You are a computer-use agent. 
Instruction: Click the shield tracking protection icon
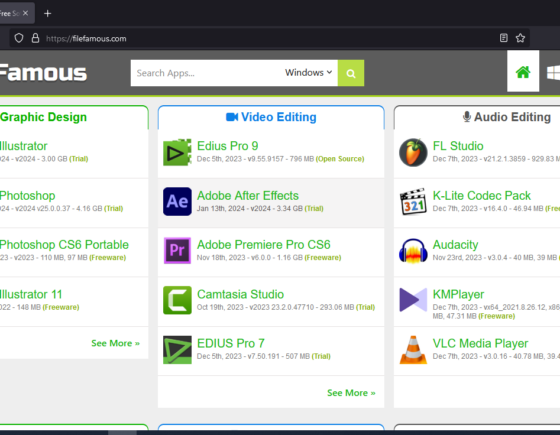click(19, 38)
